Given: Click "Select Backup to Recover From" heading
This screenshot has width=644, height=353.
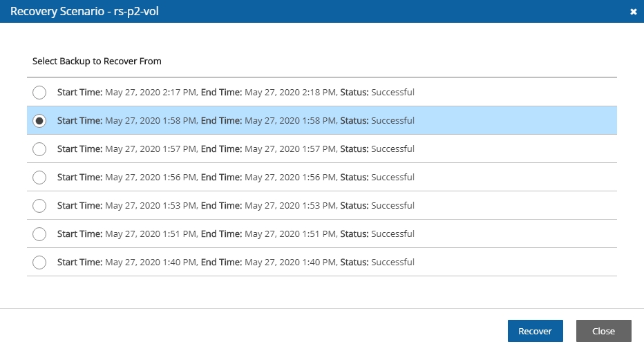Looking at the screenshot, I should point(97,61).
